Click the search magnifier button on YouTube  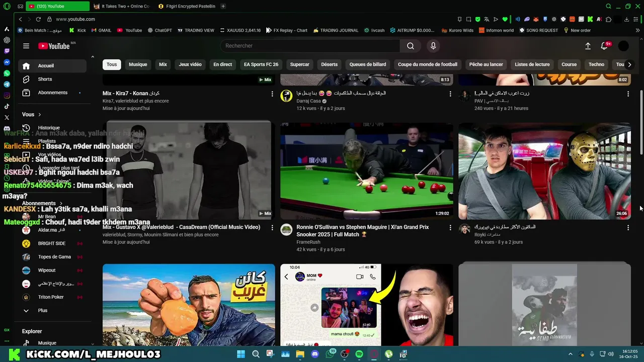click(x=411, y=46)
